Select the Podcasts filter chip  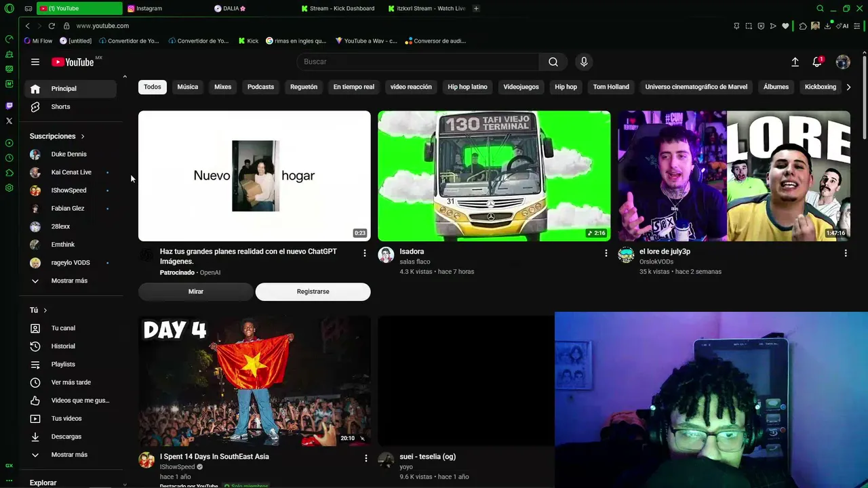click(260, 87)
